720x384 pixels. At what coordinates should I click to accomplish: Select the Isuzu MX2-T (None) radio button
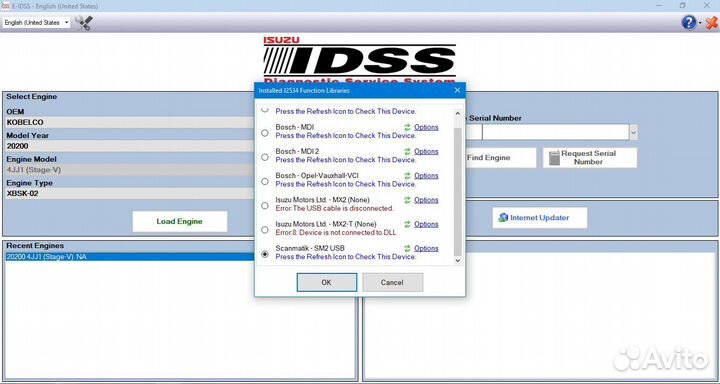pyautogui.click(x=264, y=230)
